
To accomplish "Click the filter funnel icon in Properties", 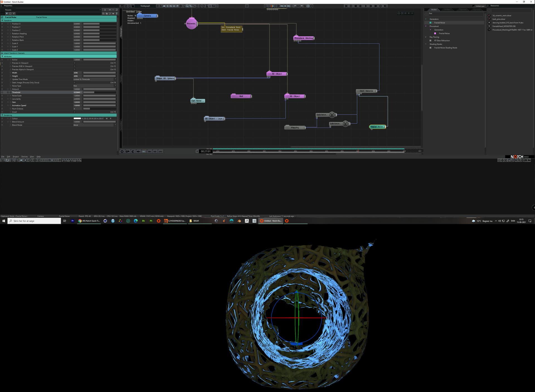I will coord(7,13).
